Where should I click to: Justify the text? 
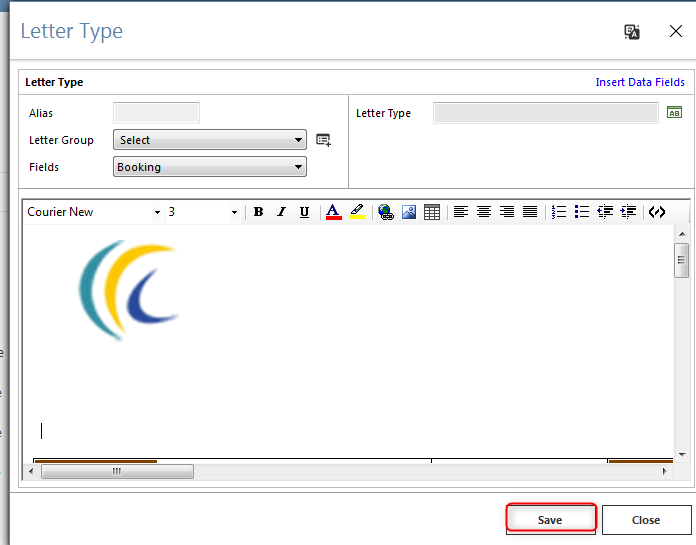click(x=530, y=212)
